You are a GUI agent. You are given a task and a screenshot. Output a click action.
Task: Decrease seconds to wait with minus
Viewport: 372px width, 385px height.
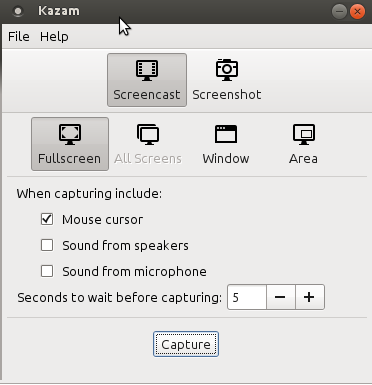pyautogui.click(x=281, y=297)
